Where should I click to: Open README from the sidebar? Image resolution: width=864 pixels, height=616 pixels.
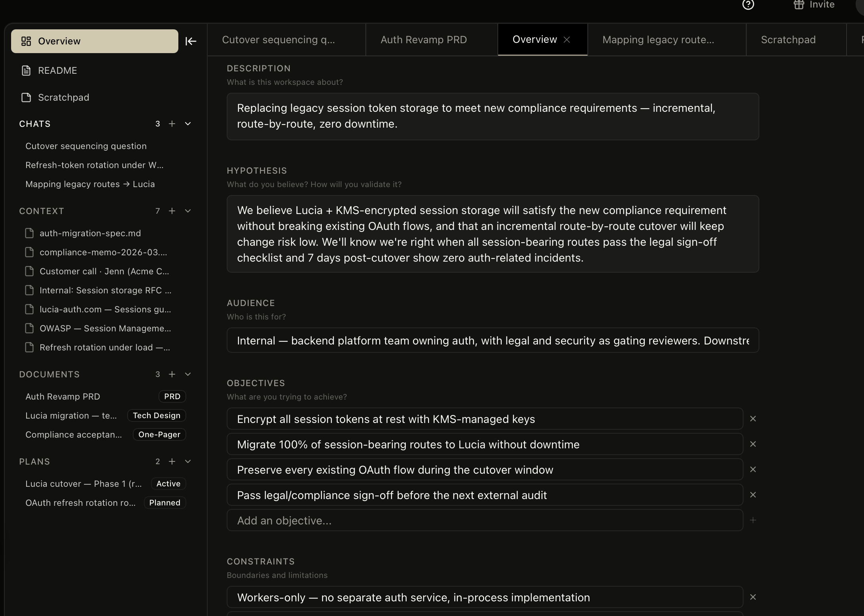pyautogui.click(x=57, y=71)
